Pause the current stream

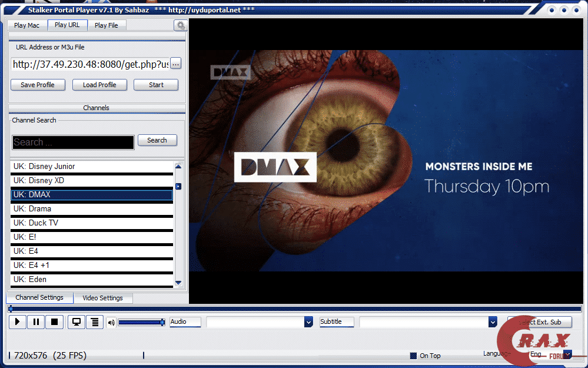pyautogui.click(x=36, y=322)
